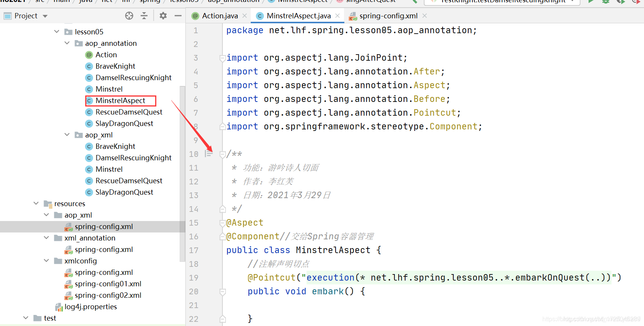Collapse the aop_annotation package
This screenshot has width=644, height=326.
point(67,43)
